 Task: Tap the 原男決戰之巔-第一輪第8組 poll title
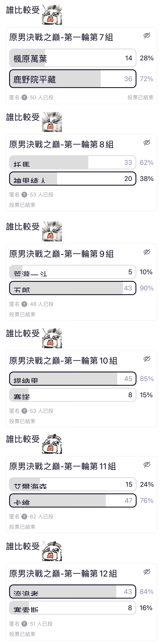click(x=61, y=144)
